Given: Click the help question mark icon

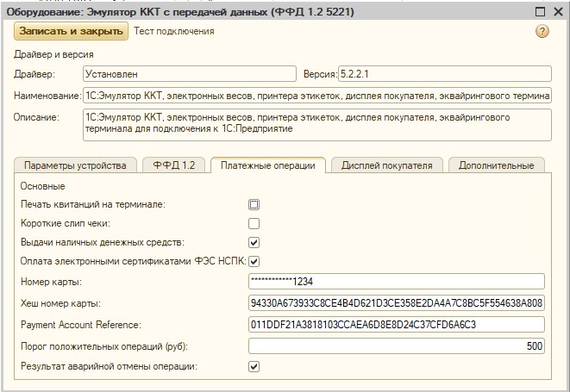Looking at the screenshot, I should click(x=542, y=31).
